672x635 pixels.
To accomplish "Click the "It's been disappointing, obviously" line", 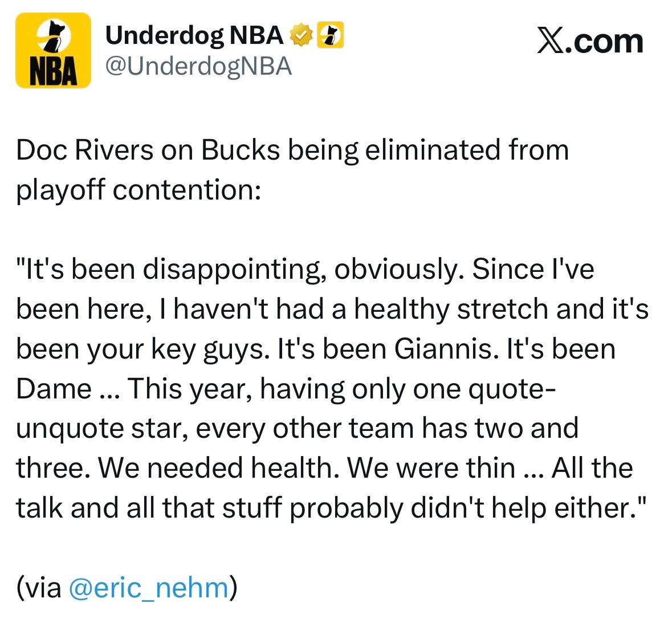I will 305,270.
